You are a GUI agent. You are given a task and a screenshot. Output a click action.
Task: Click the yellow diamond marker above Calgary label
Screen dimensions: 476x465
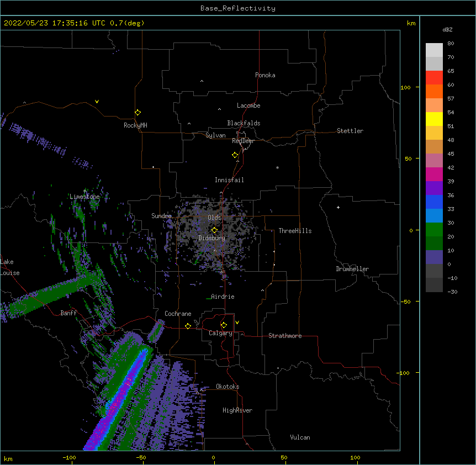(x=224, y=325)
